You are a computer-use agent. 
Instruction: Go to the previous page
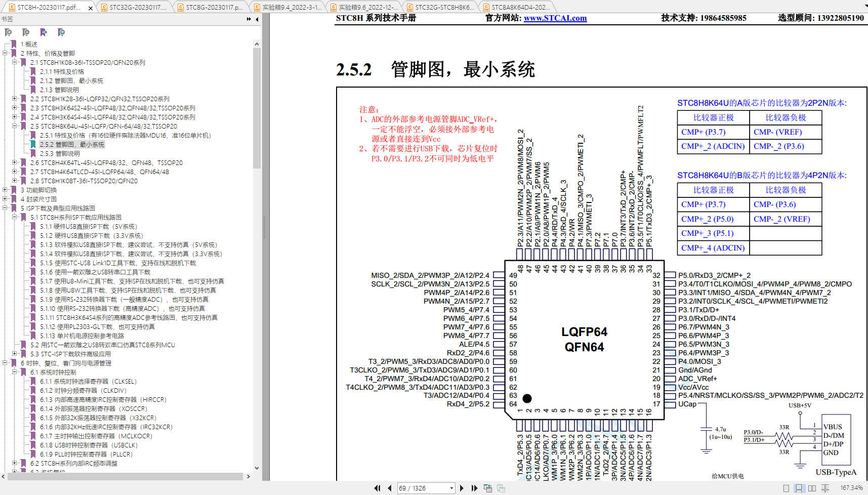389,488
